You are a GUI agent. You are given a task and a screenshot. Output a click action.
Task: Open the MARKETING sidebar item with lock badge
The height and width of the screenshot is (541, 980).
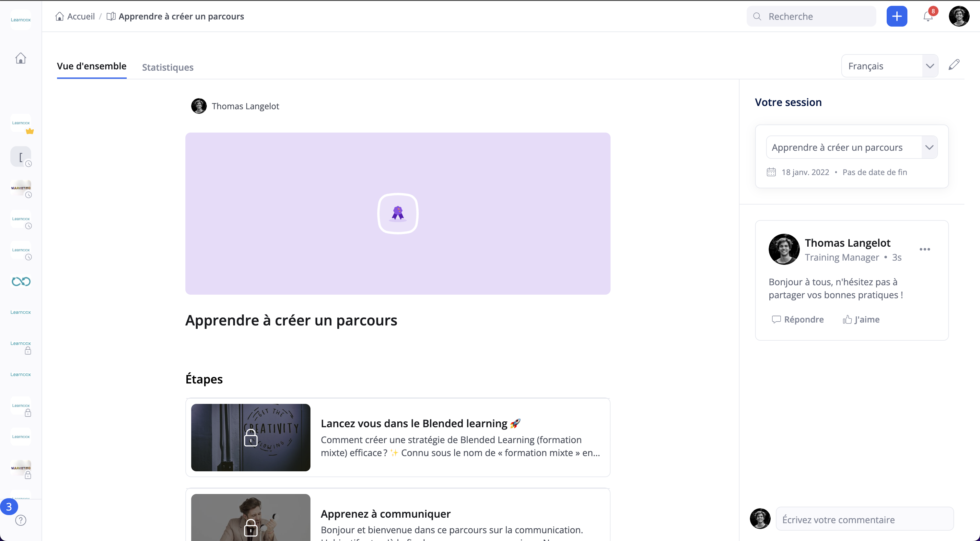20,469
